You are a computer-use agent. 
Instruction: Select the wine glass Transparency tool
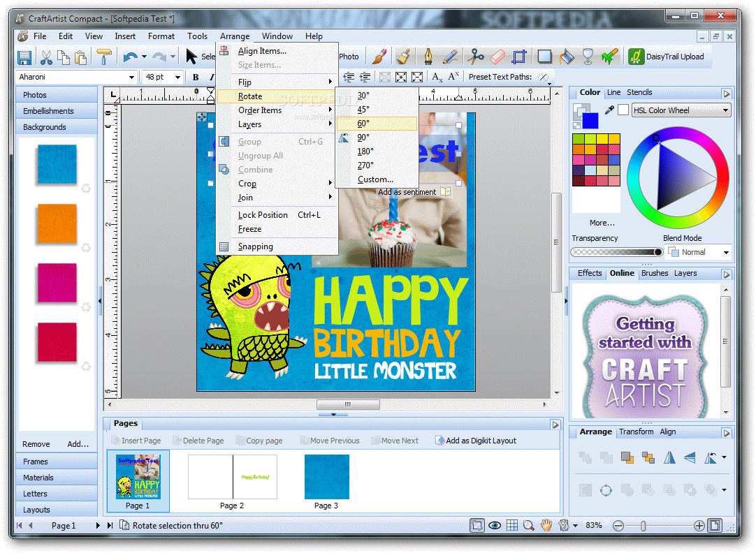pyautogui.click(x=588, y=57)
